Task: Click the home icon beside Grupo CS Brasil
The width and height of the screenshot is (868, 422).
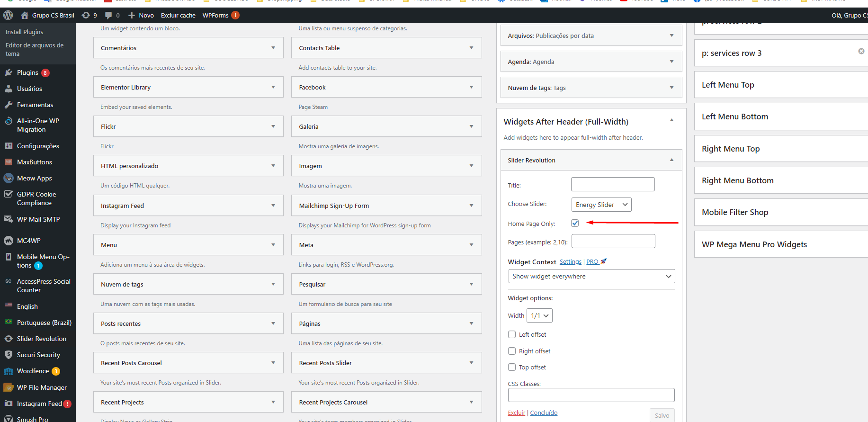Action: pyautogui.click(x=25, y=15)
